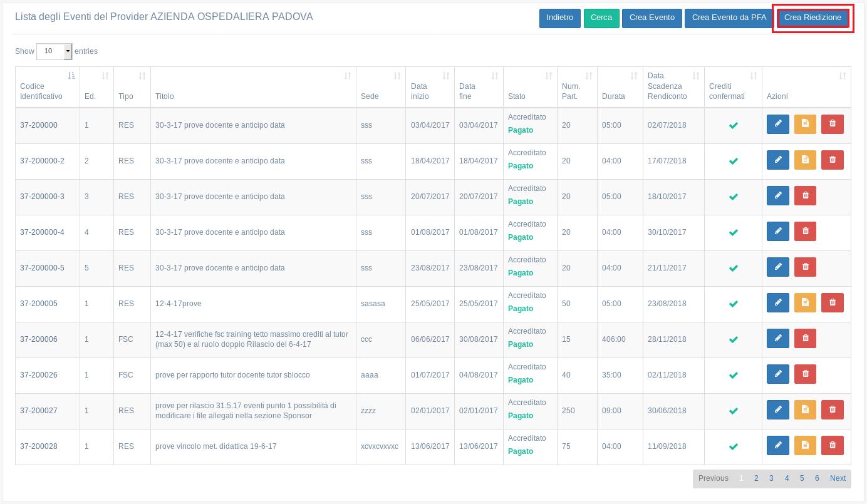Open the Show entries count dropdown
The width and height of the screenshot is (867, 504).
55,51
